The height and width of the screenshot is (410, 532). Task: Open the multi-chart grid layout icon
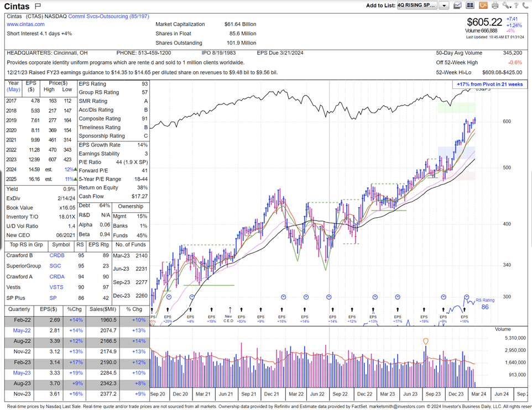[x=470, y=5]
